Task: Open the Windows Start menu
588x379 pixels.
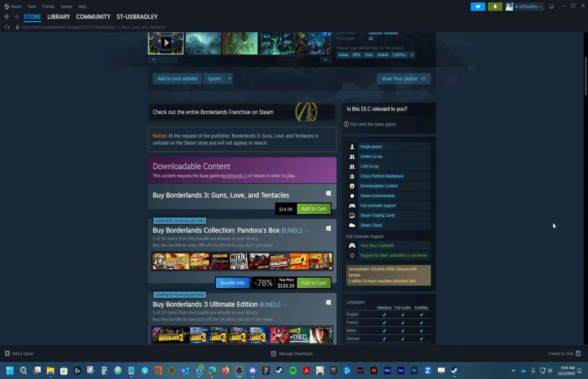Action: click(10, 371)
